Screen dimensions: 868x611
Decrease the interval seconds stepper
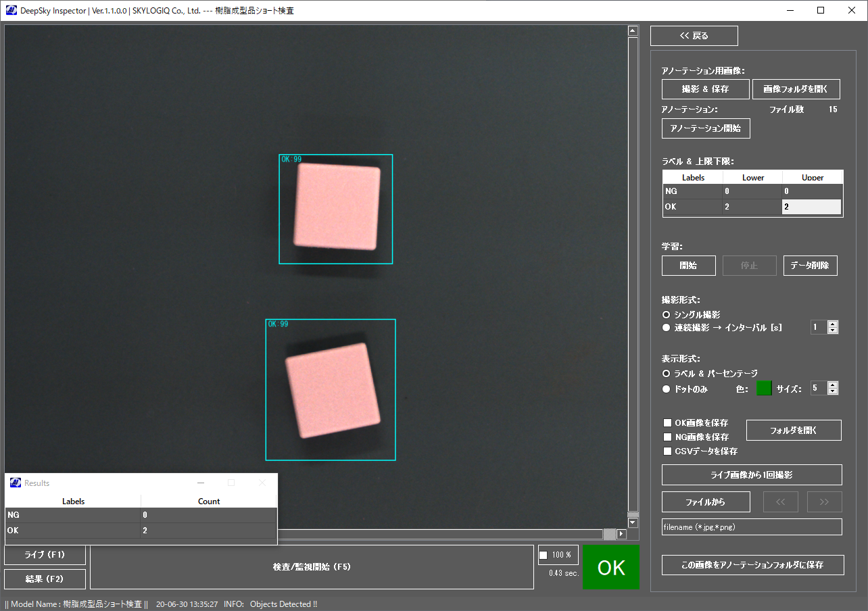[x=833, y=331]
